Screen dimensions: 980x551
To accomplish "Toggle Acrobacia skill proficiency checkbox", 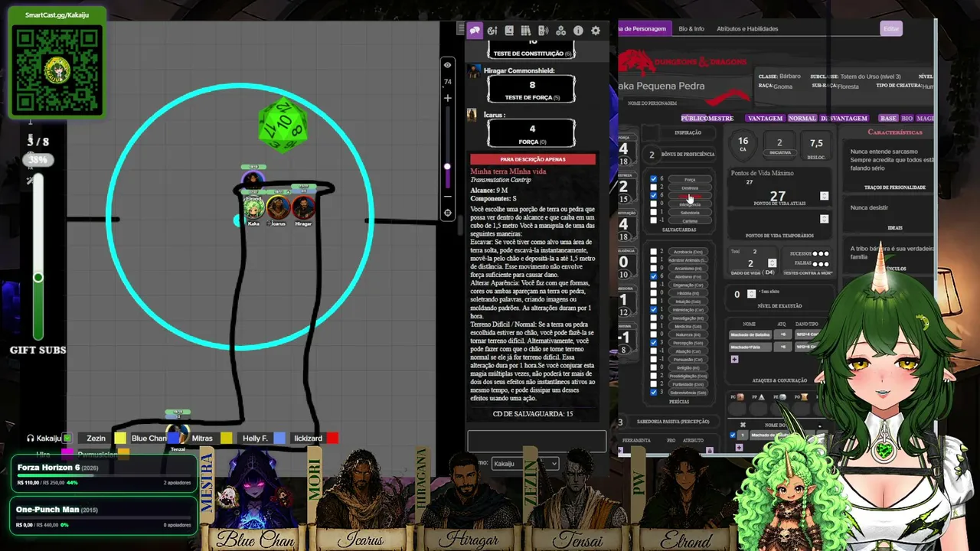I will click(x=653, y=252).
